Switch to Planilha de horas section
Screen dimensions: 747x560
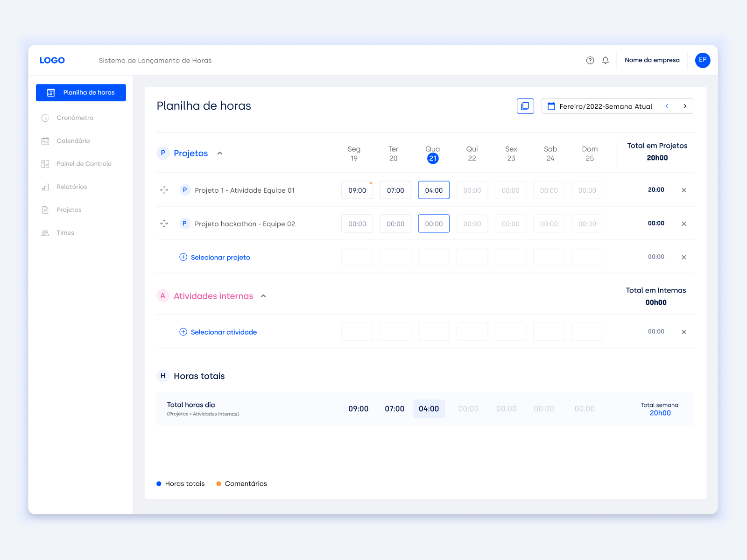click(x=81, y=92)
